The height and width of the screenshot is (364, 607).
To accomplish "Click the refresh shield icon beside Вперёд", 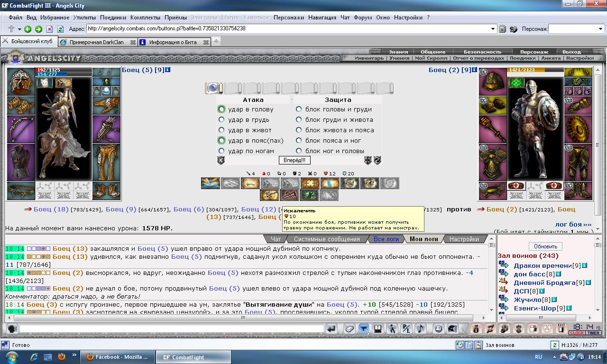I will [x=377, y=160].
